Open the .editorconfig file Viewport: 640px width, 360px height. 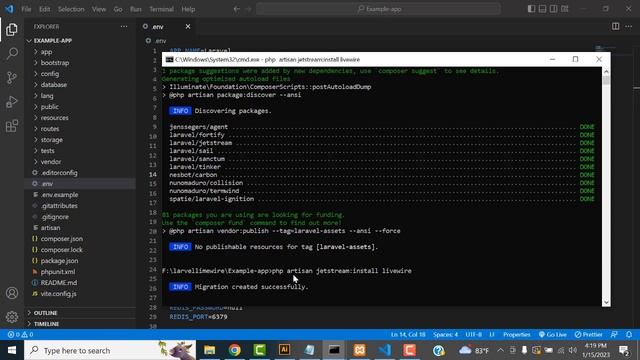(59, 173)
